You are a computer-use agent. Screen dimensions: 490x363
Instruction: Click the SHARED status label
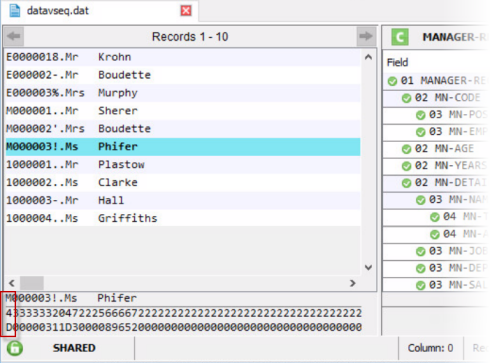tap(74, 348)
